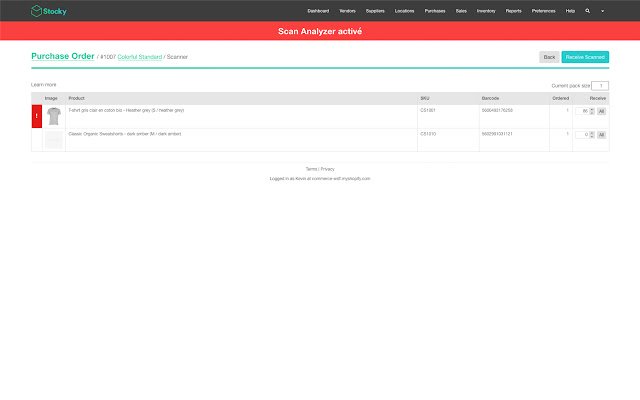Select the Sweatshorts row barcode value
The height and width of the screenshot is (400, 640).
coord(497,134)
